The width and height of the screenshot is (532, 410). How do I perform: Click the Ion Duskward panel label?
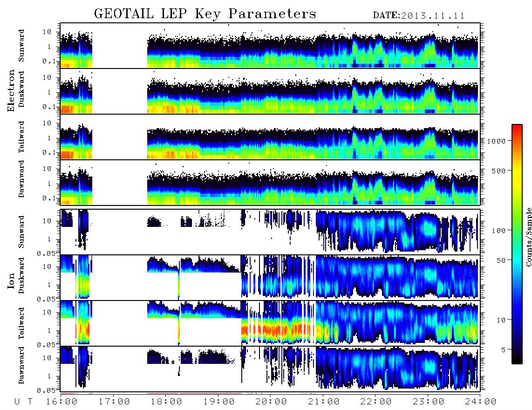pyautogui.click(x=21, y=276)
